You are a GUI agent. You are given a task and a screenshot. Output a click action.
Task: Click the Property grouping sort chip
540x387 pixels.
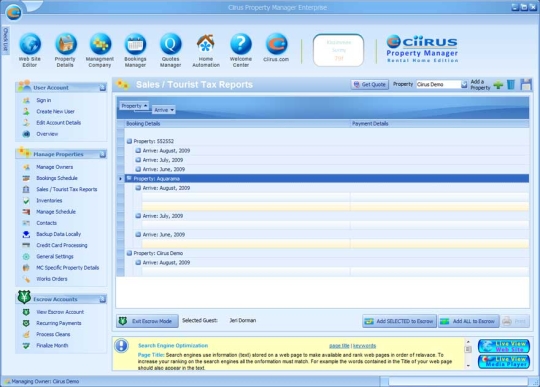[134, 106]
